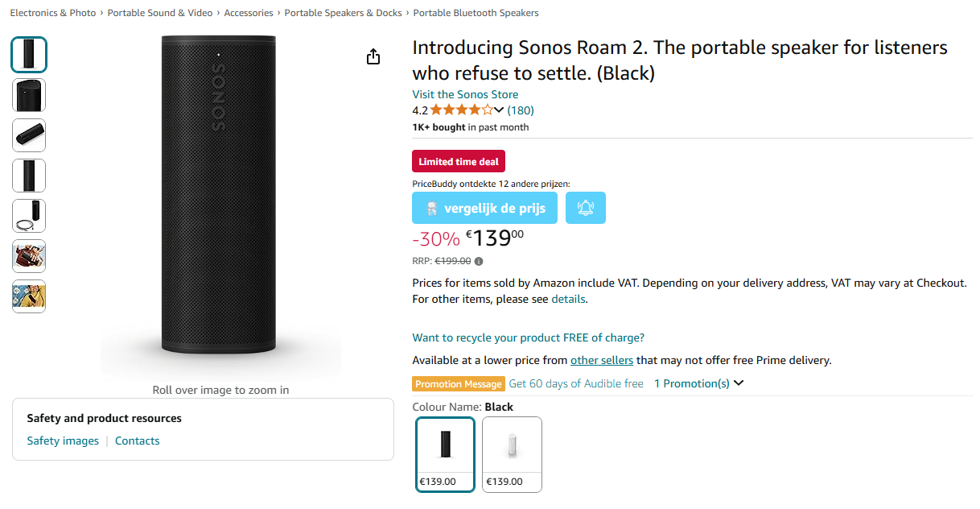Click the Limited time deal badge
This screenshot has height=509, width=980.
[458, 161]
